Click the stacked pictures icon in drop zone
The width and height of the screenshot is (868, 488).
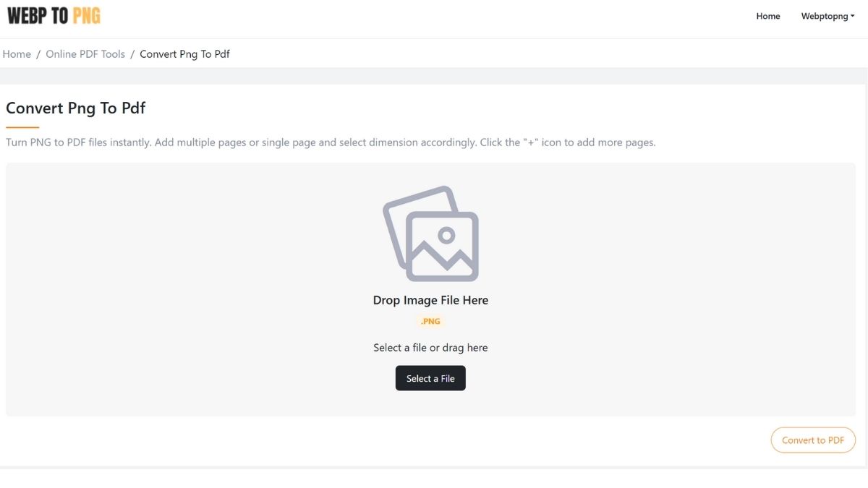pyautogui.click(x=431, y=234)
